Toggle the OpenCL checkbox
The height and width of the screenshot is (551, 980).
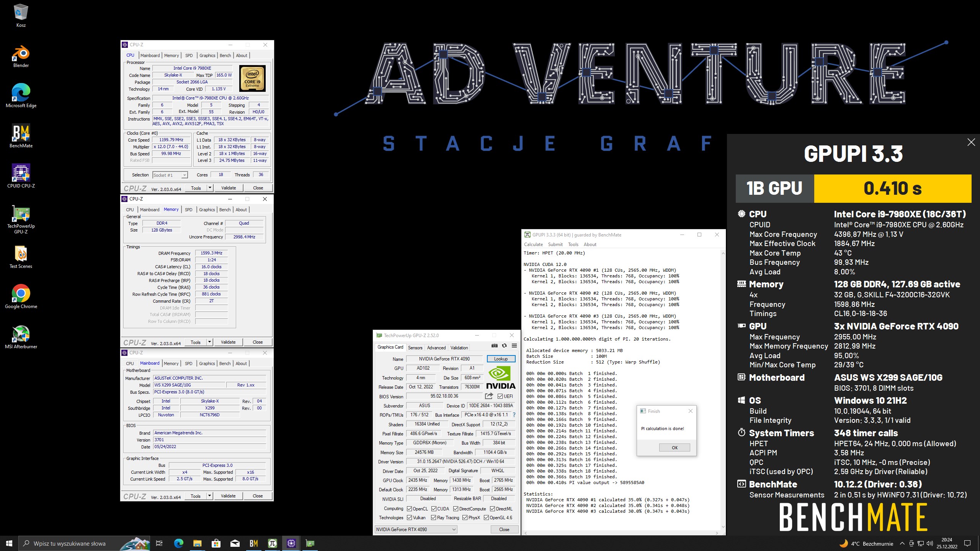(x=409, y=509)
